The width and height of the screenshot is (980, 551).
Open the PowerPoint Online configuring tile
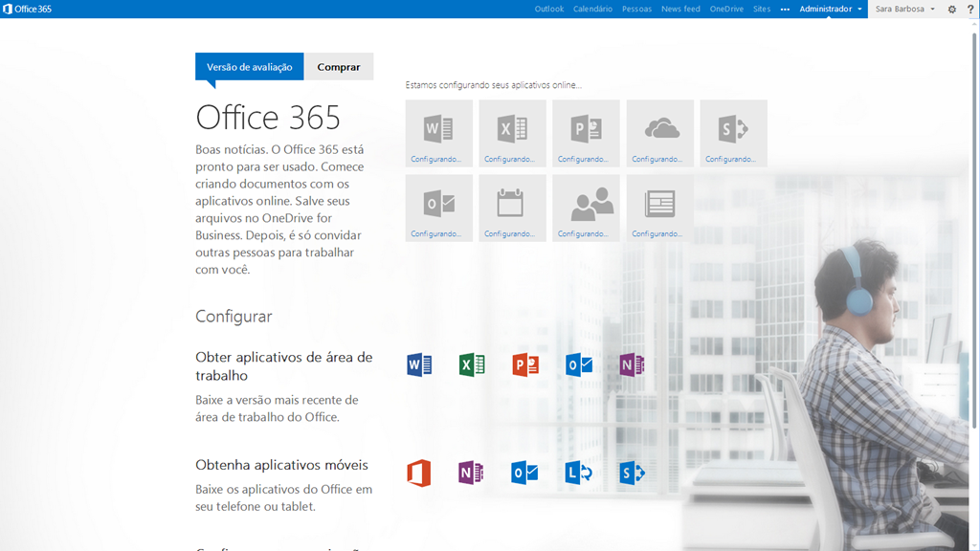(586, 133)
